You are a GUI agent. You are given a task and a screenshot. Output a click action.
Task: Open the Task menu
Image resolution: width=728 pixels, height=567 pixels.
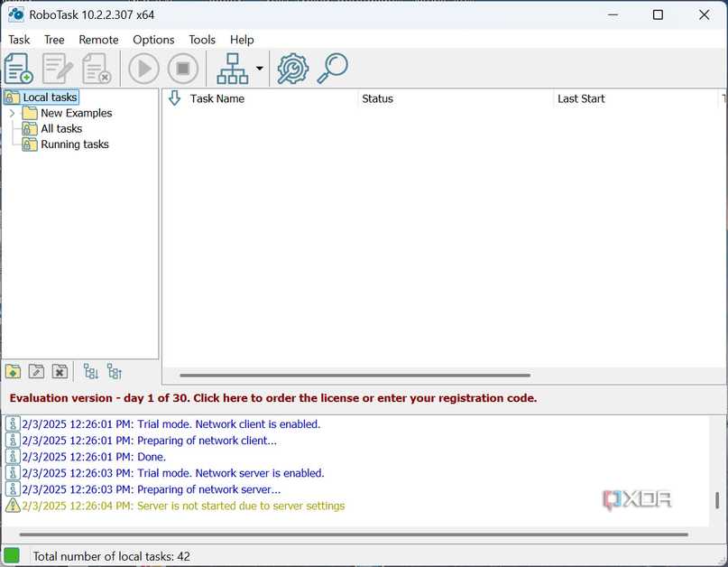pyautogui.click(x=19, y=40)
